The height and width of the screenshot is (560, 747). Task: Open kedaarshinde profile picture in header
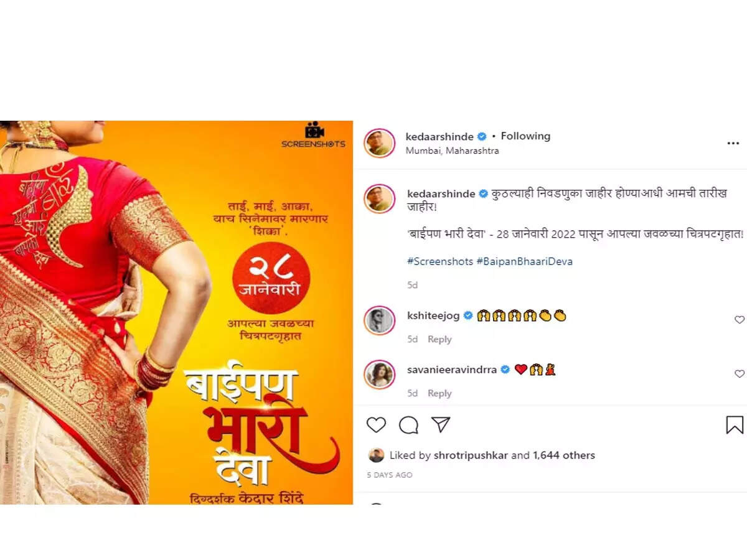(x=380, y=143)
